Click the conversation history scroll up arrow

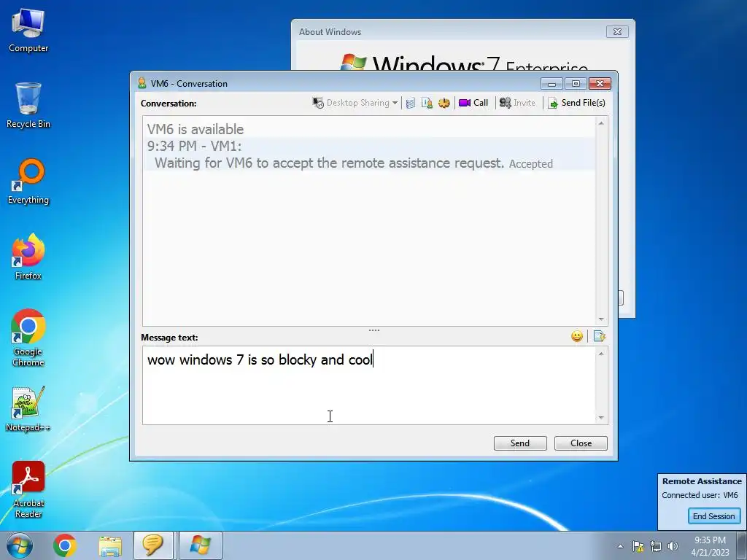[x=601, y=123]
